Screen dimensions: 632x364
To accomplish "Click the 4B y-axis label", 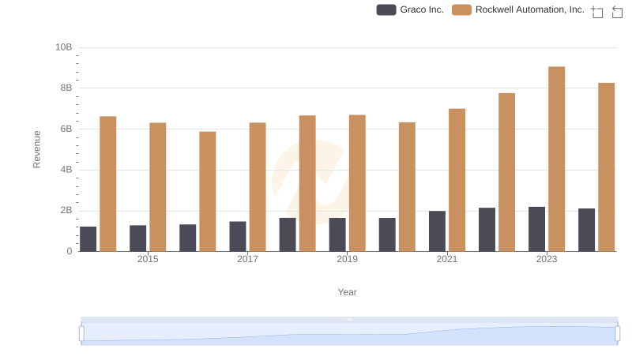I will (x=66, y=170).
